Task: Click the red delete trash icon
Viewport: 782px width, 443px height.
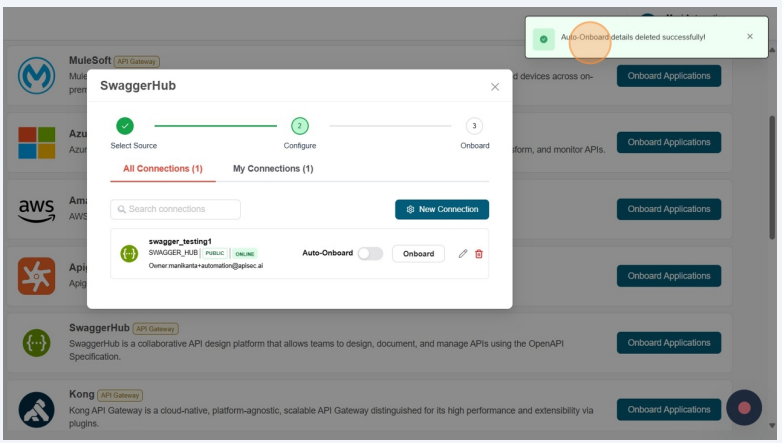Action: pyautogui.click(x=479, y=254)
